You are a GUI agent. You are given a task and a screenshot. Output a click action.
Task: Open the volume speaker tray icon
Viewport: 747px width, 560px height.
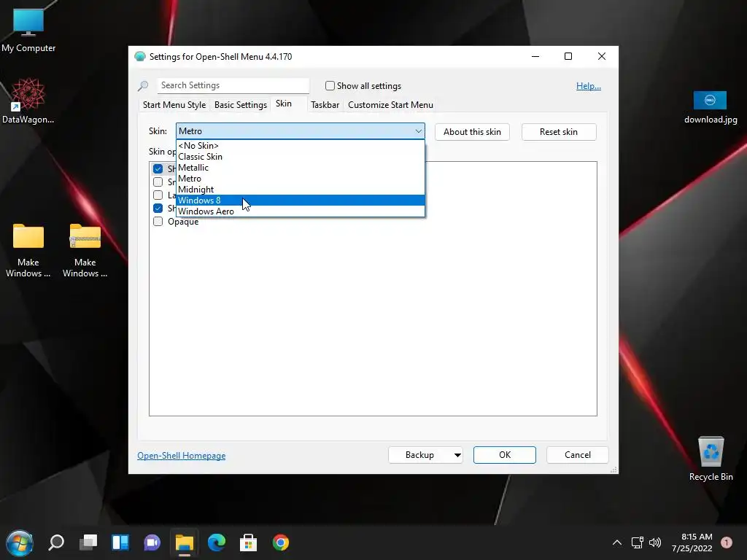(655, 542)
